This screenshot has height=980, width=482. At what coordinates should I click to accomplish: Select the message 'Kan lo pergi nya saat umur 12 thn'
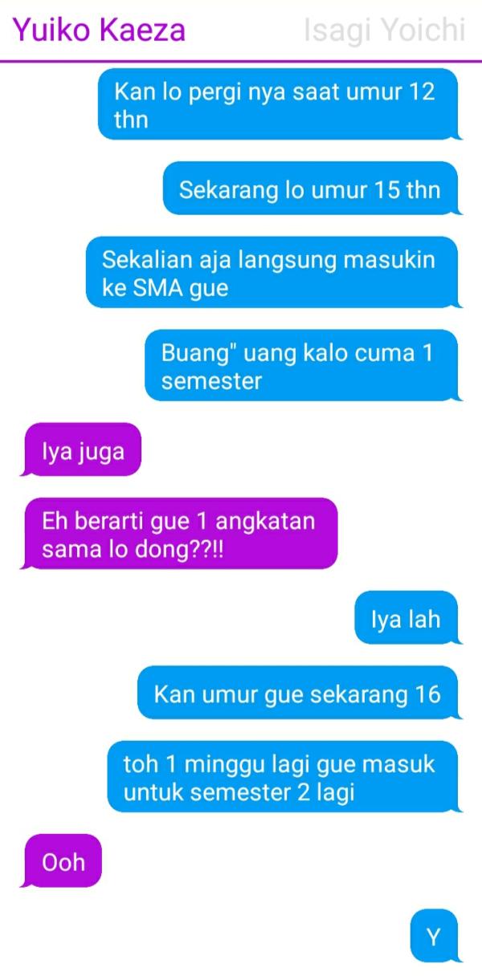pyautogui.click(x=278, y=104)
